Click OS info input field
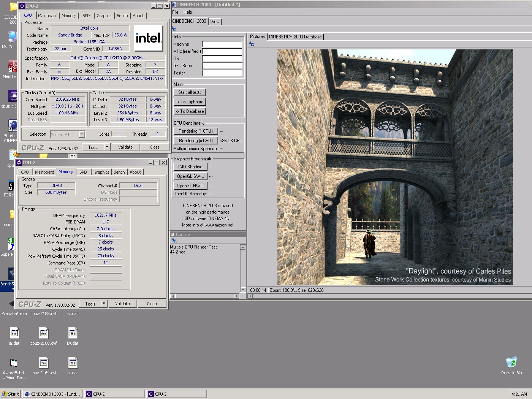Screen dimensions: 532x399 (x=222, y=59)
